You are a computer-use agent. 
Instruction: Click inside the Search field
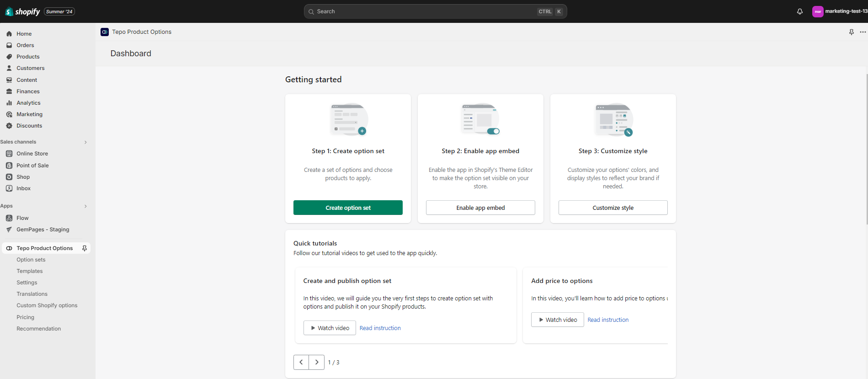(425, 11)
